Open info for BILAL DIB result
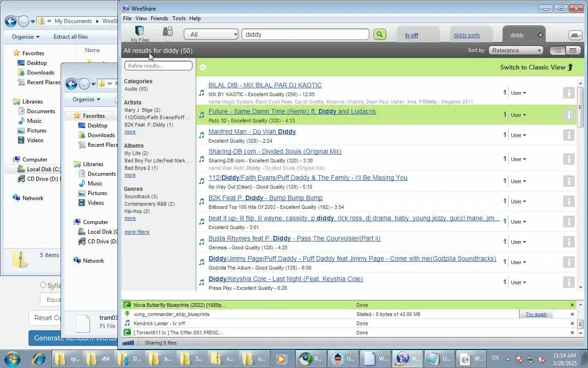The image size is (588, 368). tap(569, 93)
